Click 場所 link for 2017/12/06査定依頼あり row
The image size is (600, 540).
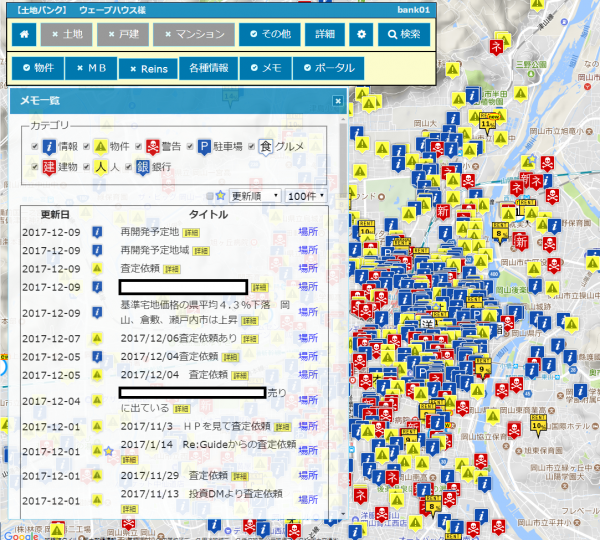click(308, 338)
